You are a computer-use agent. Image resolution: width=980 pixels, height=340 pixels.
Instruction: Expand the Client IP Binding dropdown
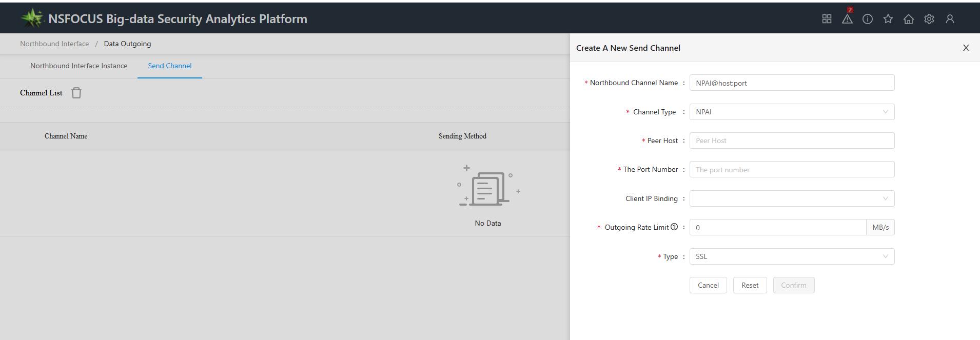pyautogui.click(x=792, y=198)
